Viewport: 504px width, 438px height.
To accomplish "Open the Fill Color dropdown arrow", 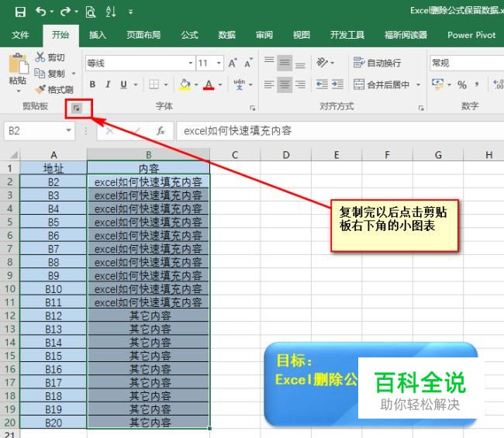I will [x=196, y=84].
